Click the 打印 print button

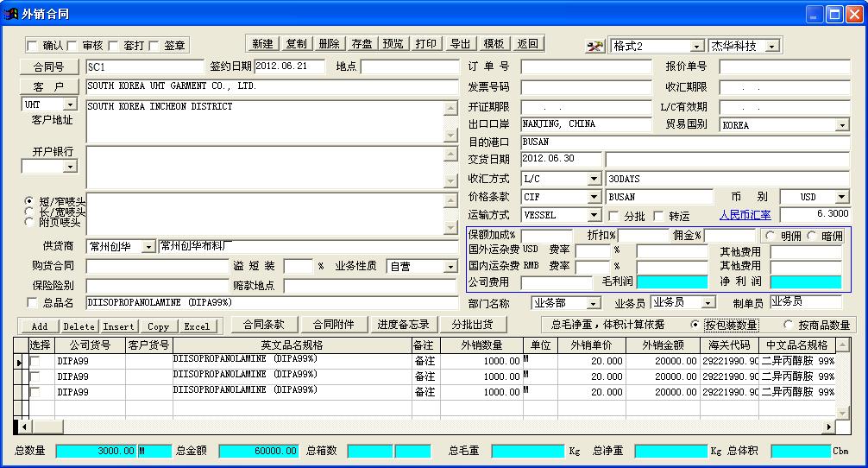coord(426,44)
